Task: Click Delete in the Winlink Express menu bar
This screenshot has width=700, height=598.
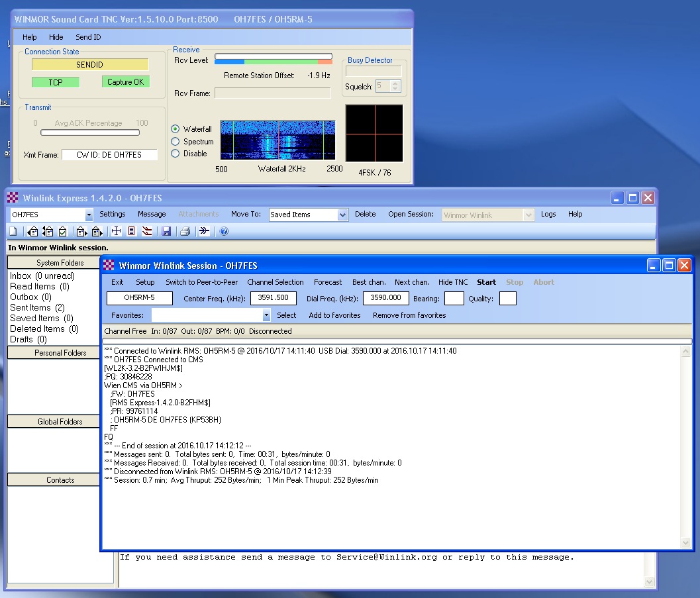Action: coord(365,214)
